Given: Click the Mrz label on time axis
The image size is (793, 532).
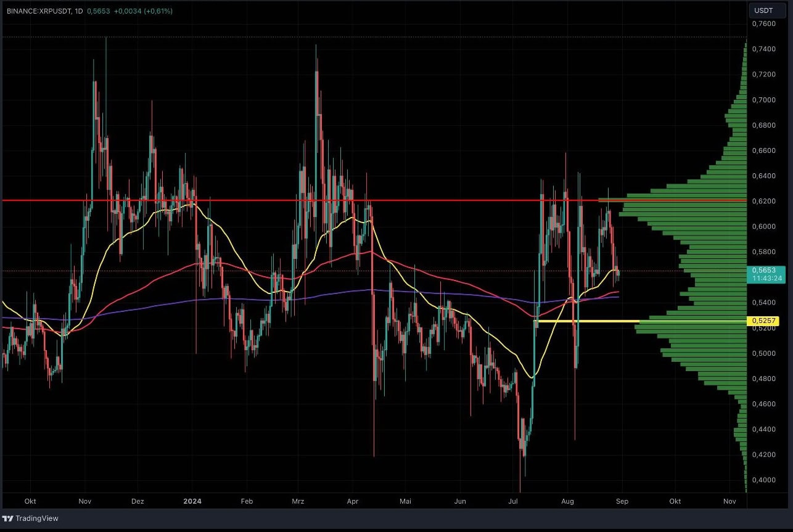Looking at the screenshot, I should point(297,501).
